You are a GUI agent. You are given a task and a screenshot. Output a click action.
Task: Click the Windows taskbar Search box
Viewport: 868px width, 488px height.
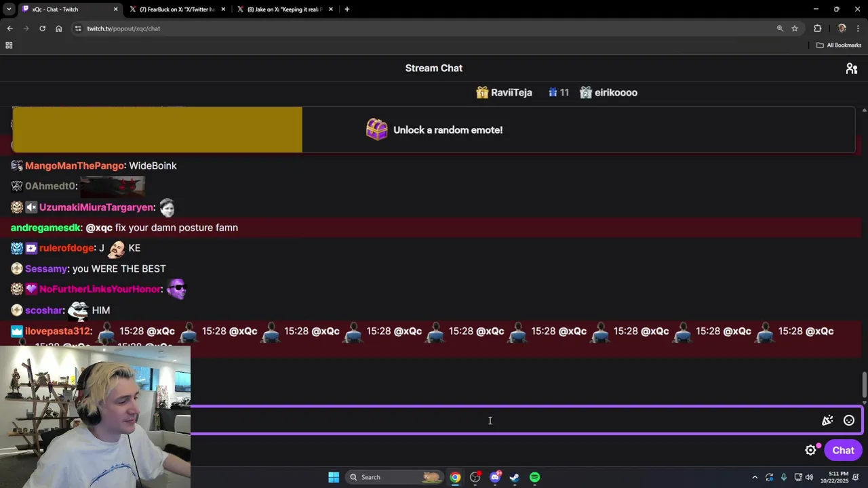click(396, 477)
